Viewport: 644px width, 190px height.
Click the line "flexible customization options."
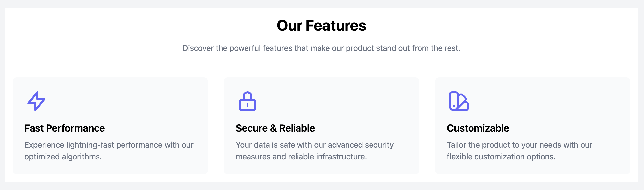pos(501,157)
